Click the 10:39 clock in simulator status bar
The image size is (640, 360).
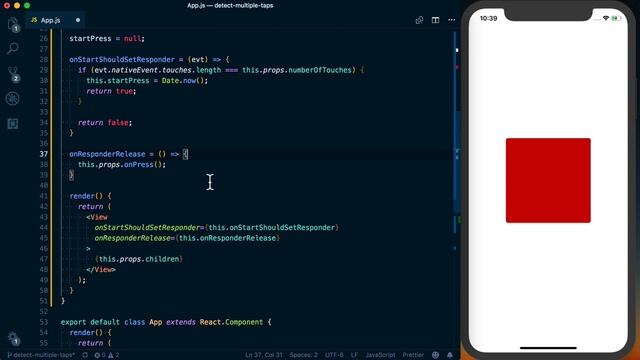click(x=488, y=18)
